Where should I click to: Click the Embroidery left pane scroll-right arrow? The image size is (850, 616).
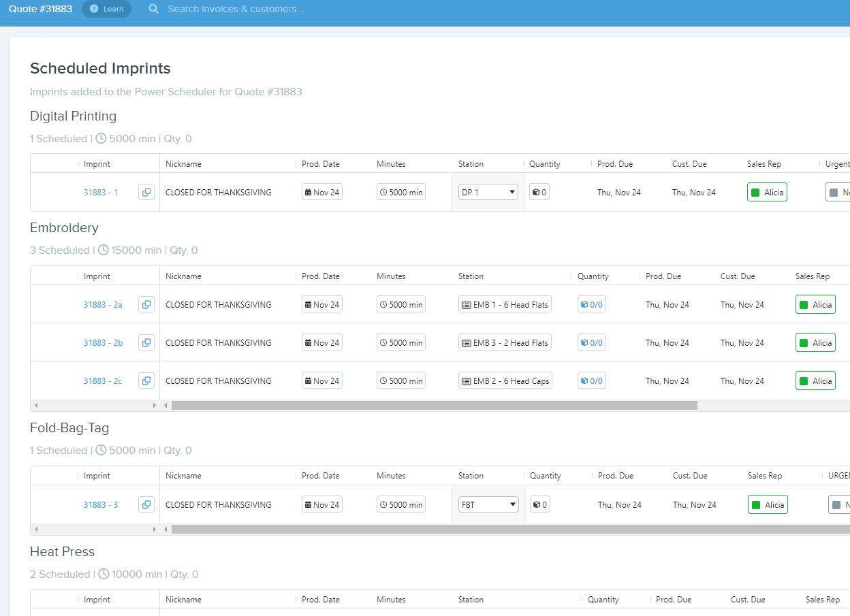(154, 405)
